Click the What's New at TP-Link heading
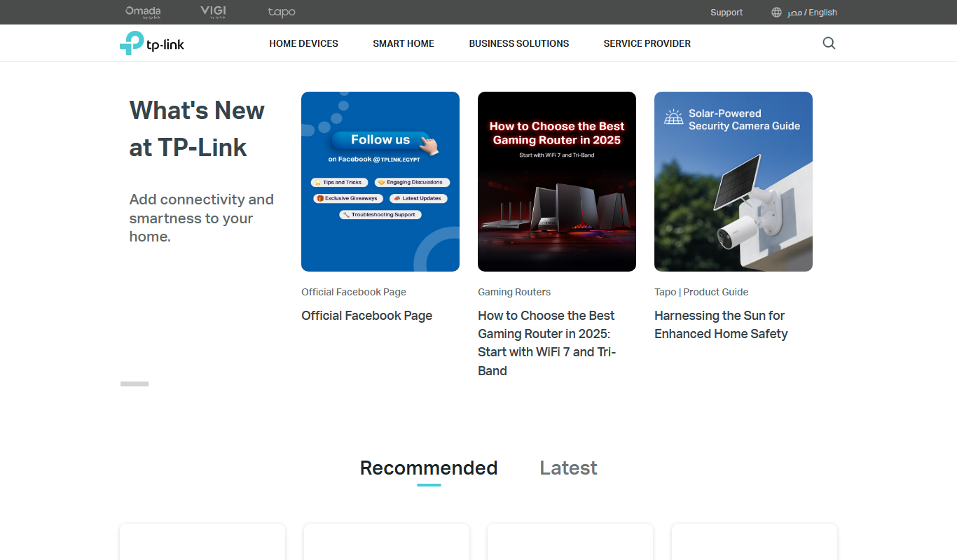 [x=197, y=129]
